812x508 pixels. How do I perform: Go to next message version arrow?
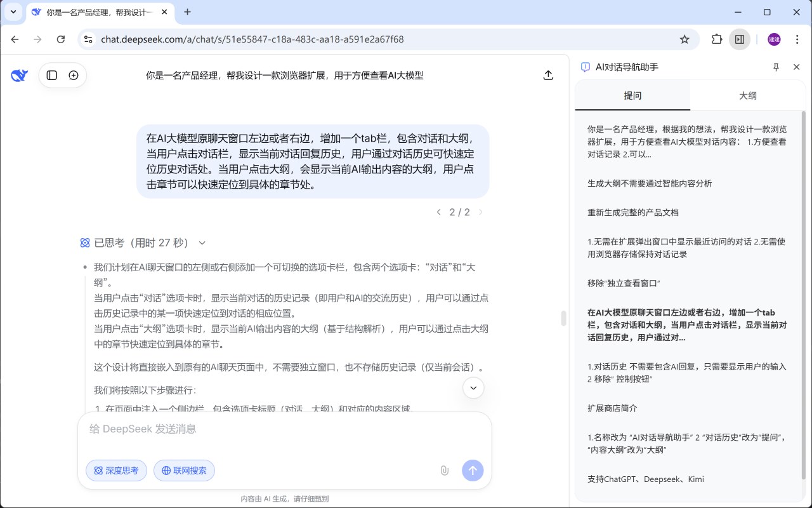[x=481, y=212]
